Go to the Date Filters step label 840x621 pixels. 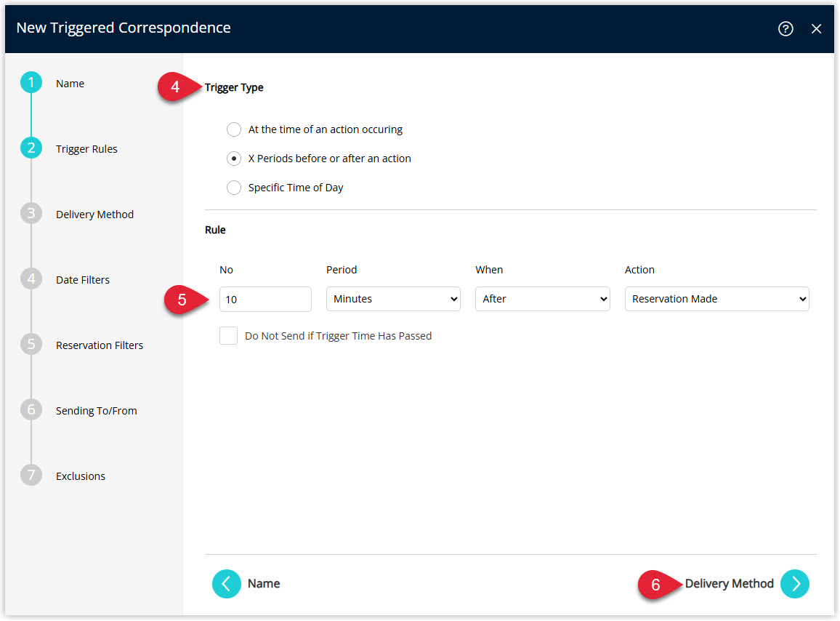(83, 280)
